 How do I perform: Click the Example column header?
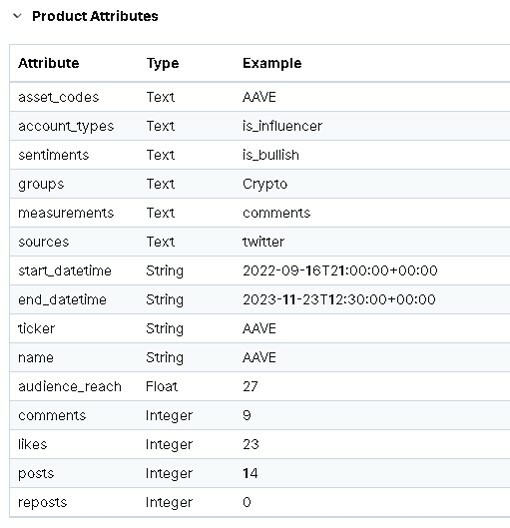[x=272, y=63]
